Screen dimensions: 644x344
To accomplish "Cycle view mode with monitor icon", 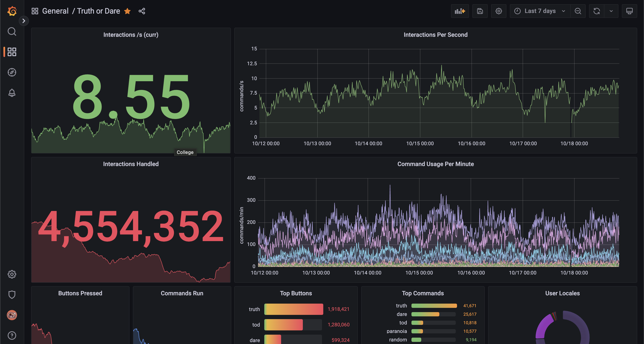I will pyautogui.click(x=629, y=11).
